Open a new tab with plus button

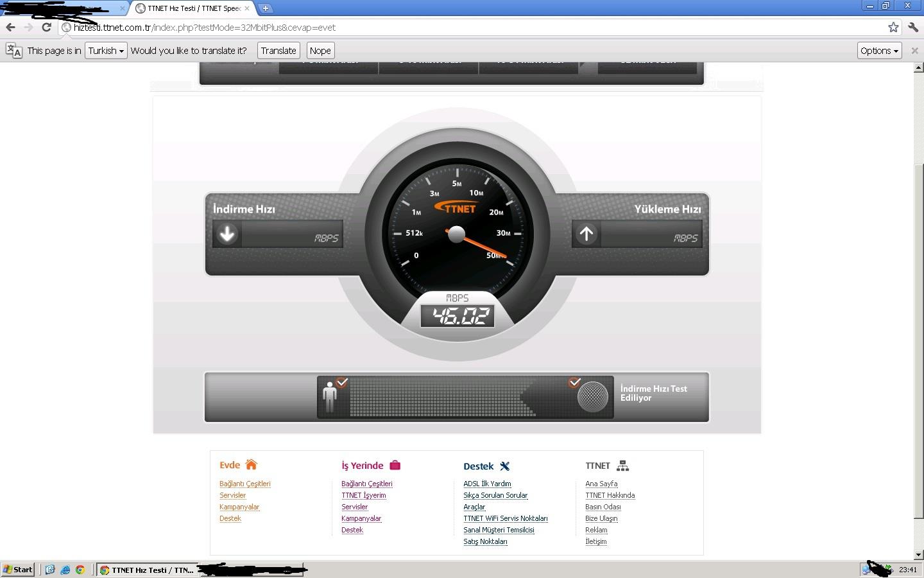(x=265, y=8)
